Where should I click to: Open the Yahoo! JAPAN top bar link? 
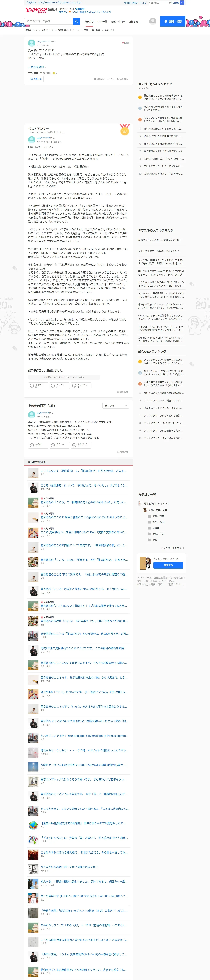point(131,3)
